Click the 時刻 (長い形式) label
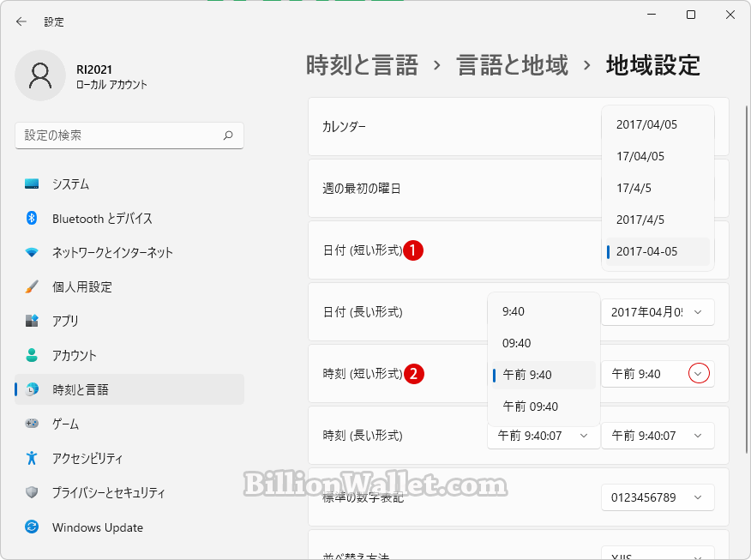The height and width of the screenshot is (560, 751). click(x=363, y=436)
